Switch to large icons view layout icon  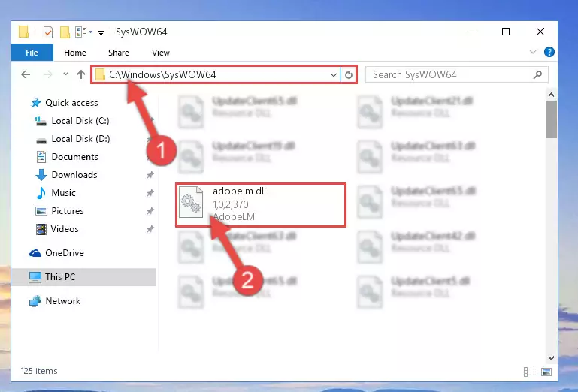[546, 372]
